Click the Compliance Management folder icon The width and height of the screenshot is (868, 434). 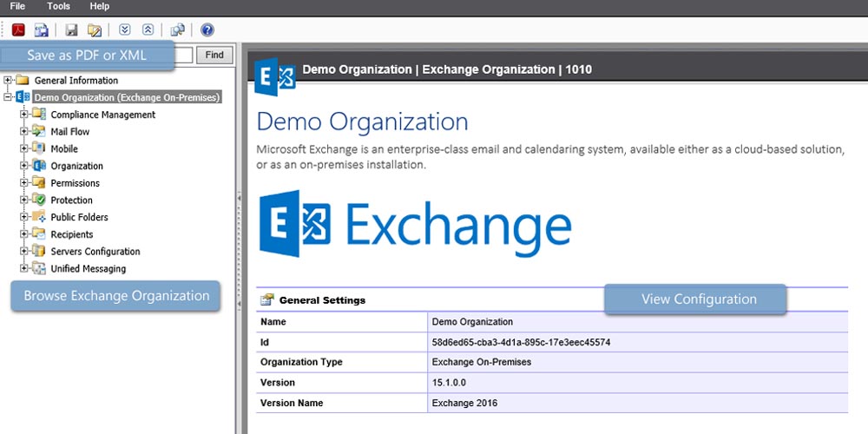point(39,114)
